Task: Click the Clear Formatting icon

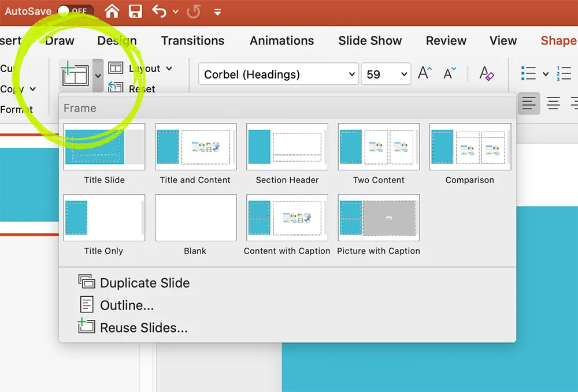Action: click(x=486, y=73)
